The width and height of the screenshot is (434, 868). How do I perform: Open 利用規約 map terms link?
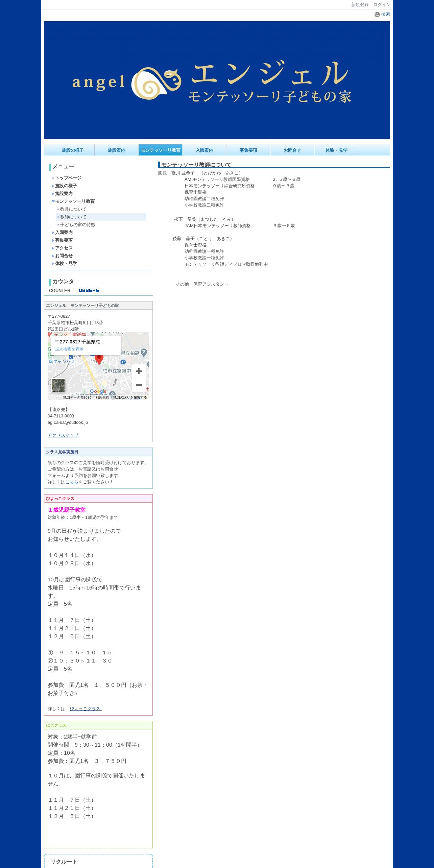(x=102, y=397)
